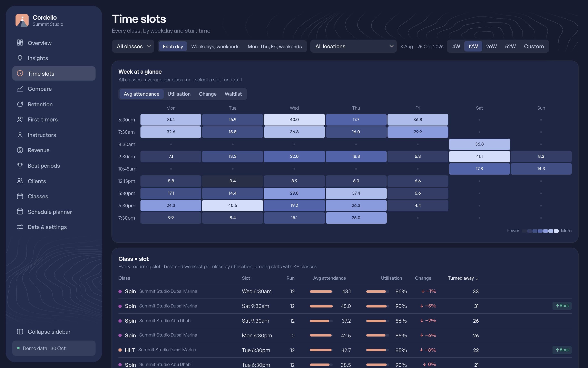The image size is (588, 368).
Task: Click the Classes calendar icon
Action: [20, 196]
